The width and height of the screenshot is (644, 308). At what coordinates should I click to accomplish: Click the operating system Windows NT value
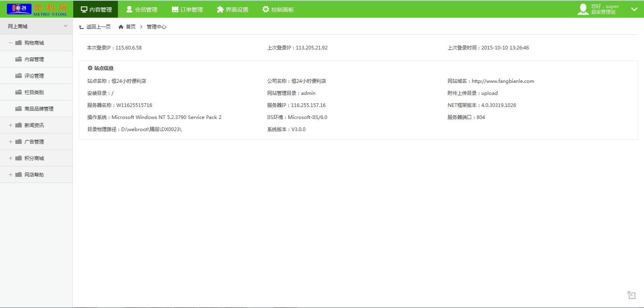(x=166, y=117)
